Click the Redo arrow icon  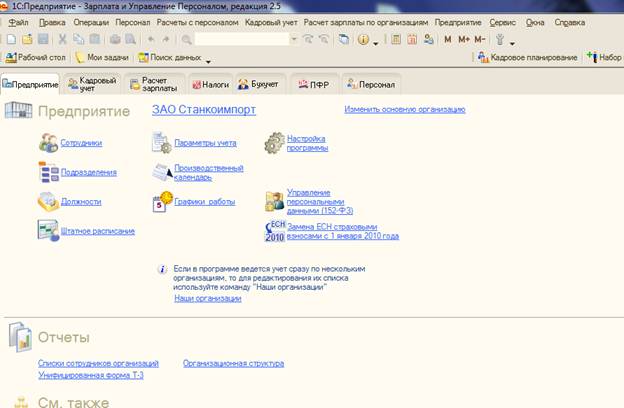coord(166,39)
